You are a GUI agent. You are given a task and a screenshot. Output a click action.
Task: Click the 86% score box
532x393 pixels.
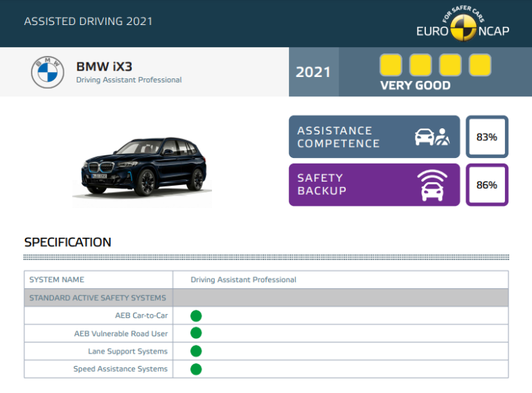(x=487, y=185)
